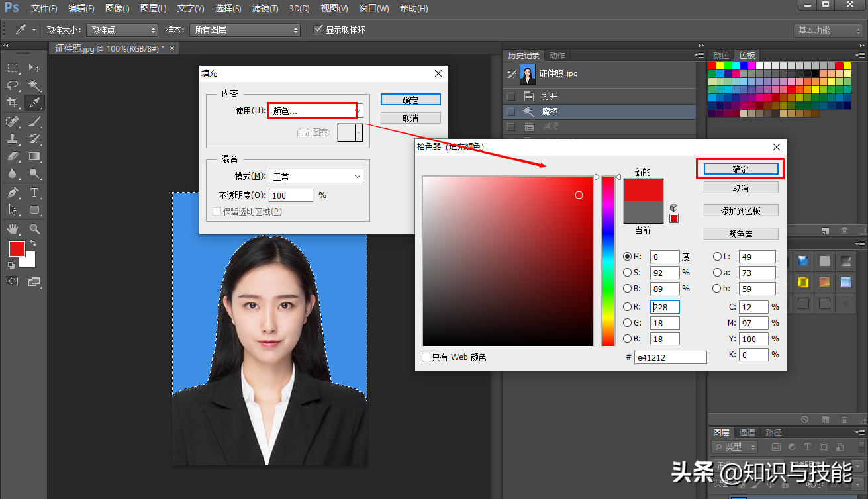Switch to the 路径 paths tab

coord(773,432)
